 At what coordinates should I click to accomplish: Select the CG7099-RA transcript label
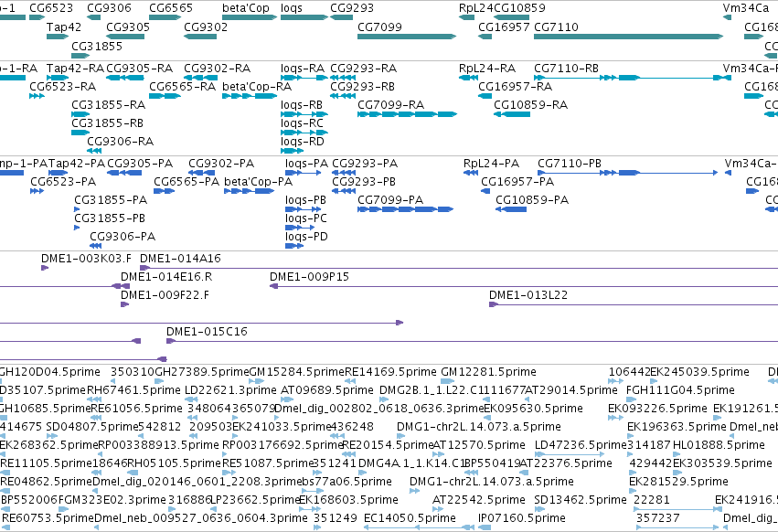[391, 105]
